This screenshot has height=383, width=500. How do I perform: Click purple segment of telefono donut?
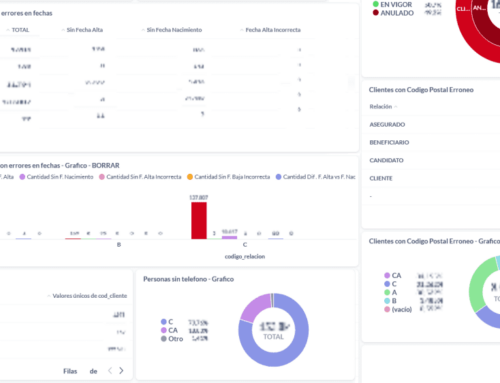255,307
